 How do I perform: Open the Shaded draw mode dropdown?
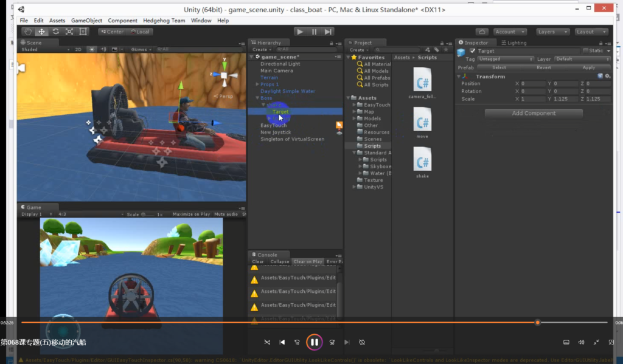[45, 49]
